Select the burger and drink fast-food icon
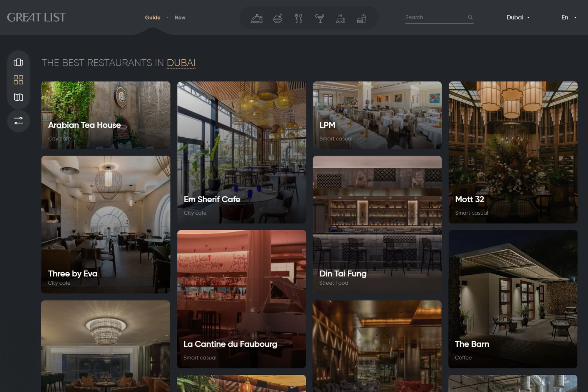 point(361,18)
